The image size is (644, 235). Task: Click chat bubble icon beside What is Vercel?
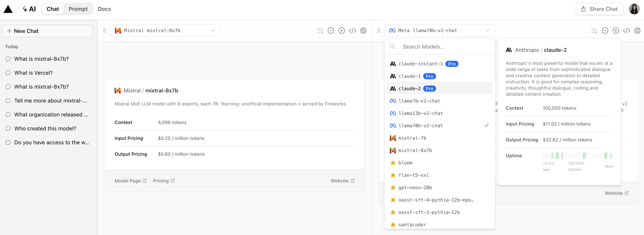(x=8, y=73)
